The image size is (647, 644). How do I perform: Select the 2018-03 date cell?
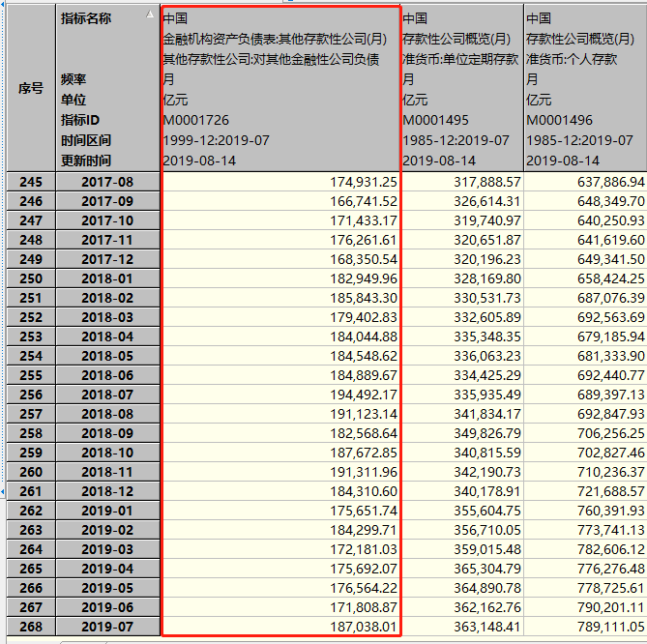(x=107, y=318)
